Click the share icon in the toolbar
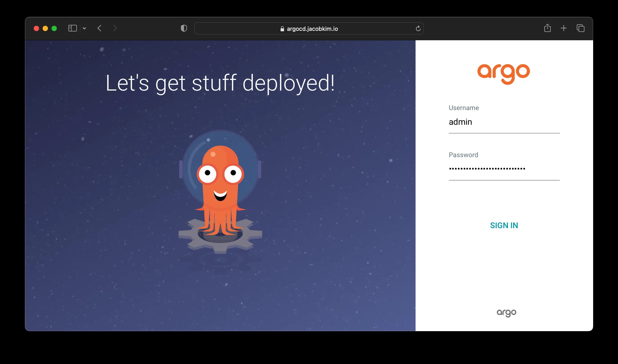Viewport: 618px width, 364px height. coord(548,28)
